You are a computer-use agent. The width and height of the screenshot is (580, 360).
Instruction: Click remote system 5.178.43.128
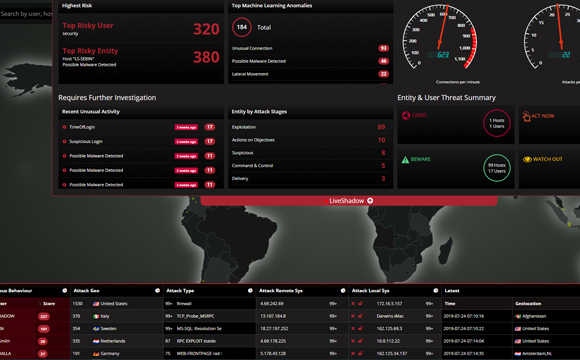tap(273, 354)
